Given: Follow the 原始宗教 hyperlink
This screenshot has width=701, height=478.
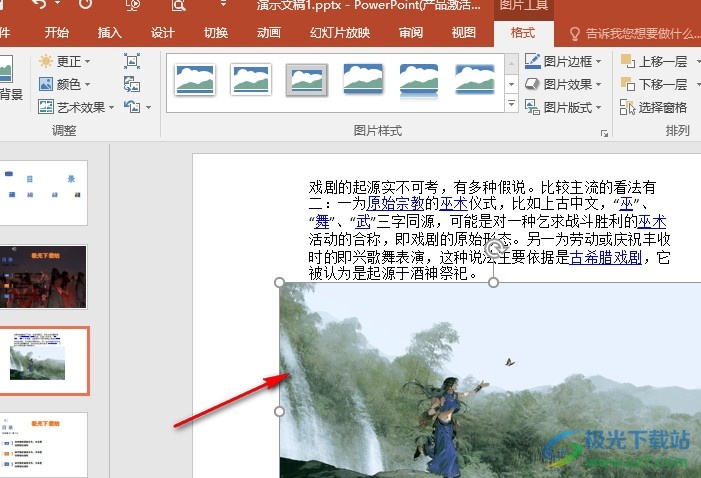Looking at the screenshot, I should [395, 203].
